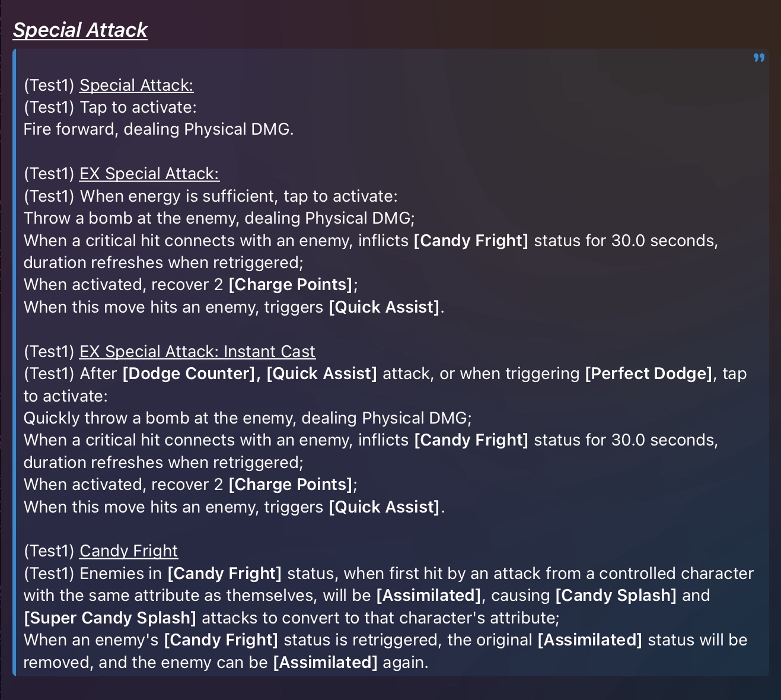Screen dimensions: 781x700
Task: Click the underlined Candy Fright heading
Action: [x=129, y=551]
